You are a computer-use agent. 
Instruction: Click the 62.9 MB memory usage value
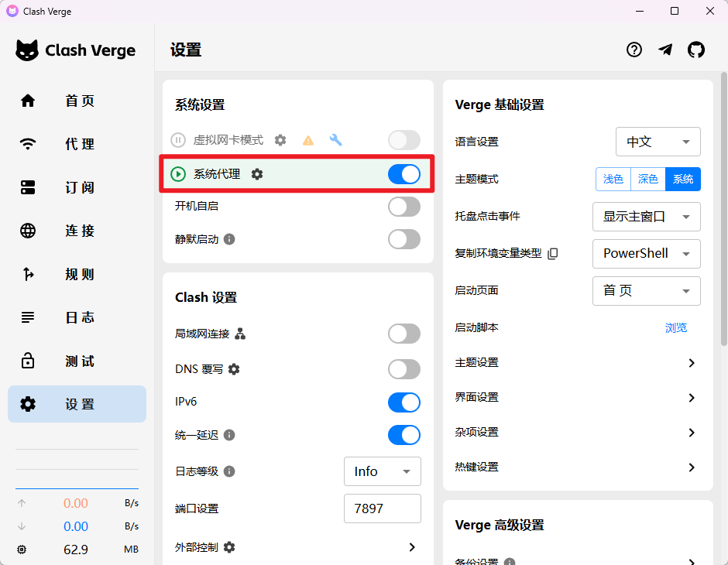click(x=76, y=550)
